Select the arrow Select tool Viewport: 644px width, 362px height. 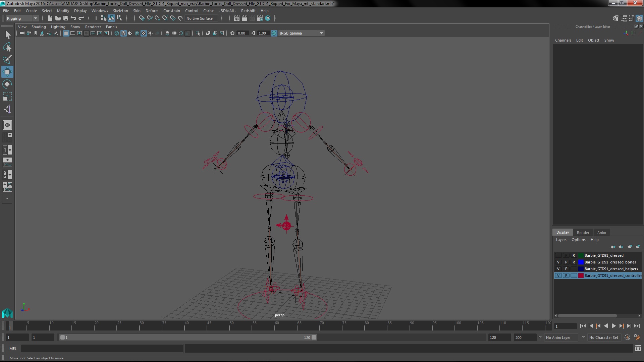[x=7, y=35]
